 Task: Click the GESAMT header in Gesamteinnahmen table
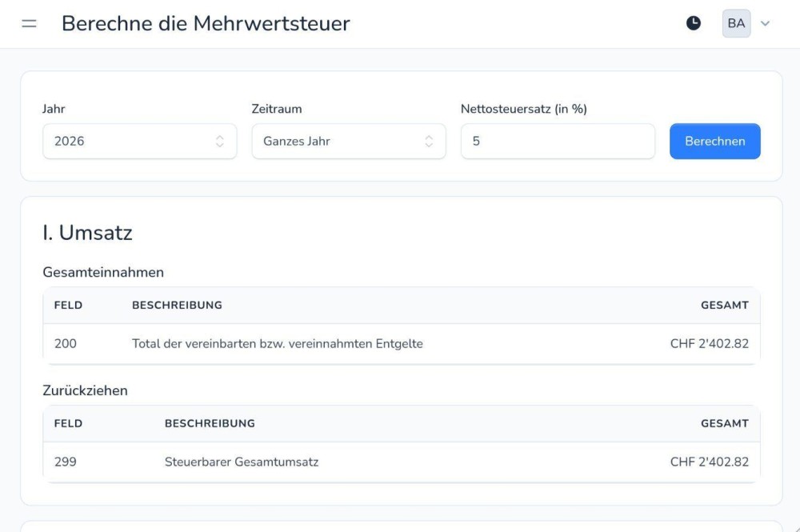(x=724, y=306)
